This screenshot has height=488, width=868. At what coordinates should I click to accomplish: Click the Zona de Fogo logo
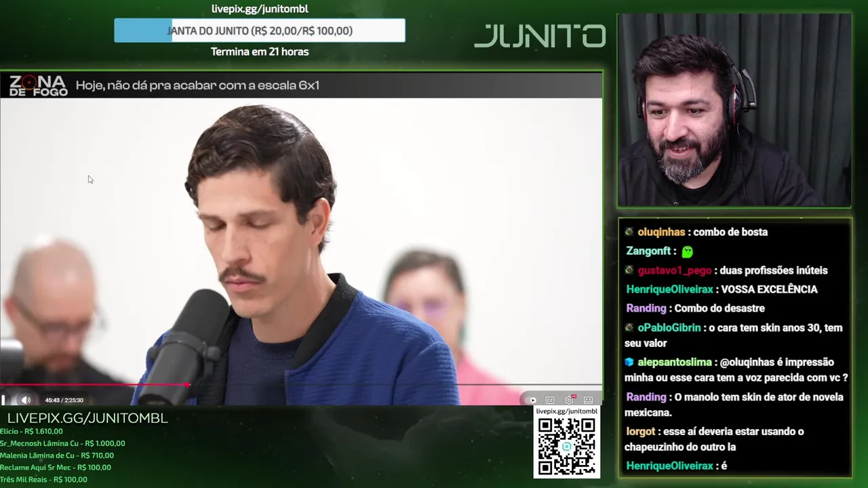tap(38, 85)
